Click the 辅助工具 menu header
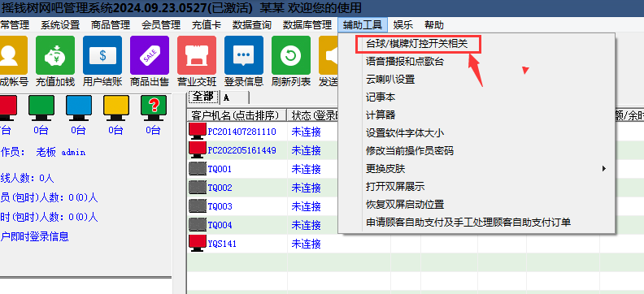 [x=363, y=25]
